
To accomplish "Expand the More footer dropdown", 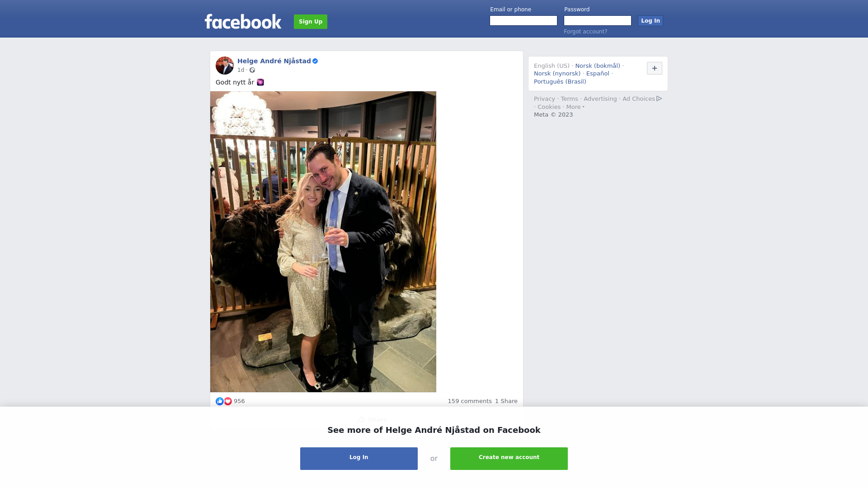I will [575, 107].
